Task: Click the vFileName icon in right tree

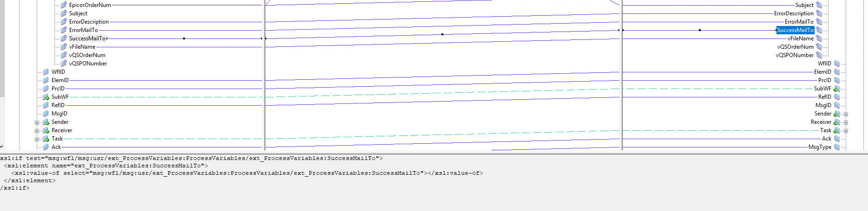Action: pos(819,38)
